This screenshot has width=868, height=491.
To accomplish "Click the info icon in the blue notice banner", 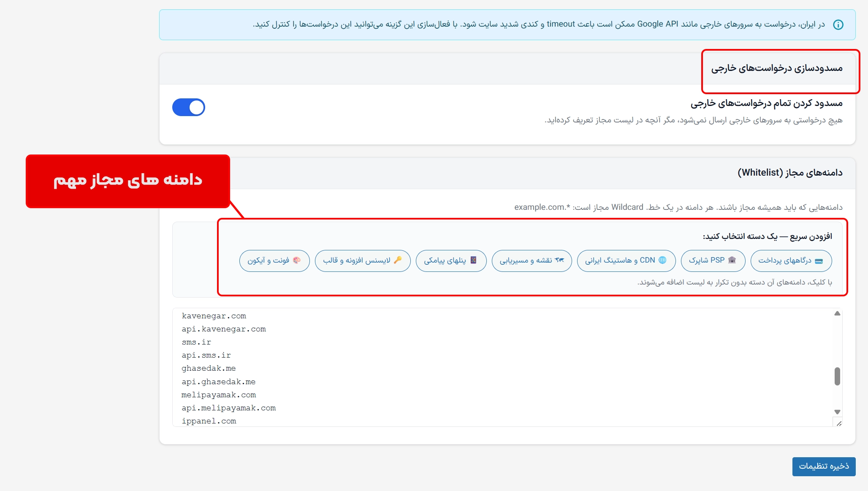I will tap(838, 24).
